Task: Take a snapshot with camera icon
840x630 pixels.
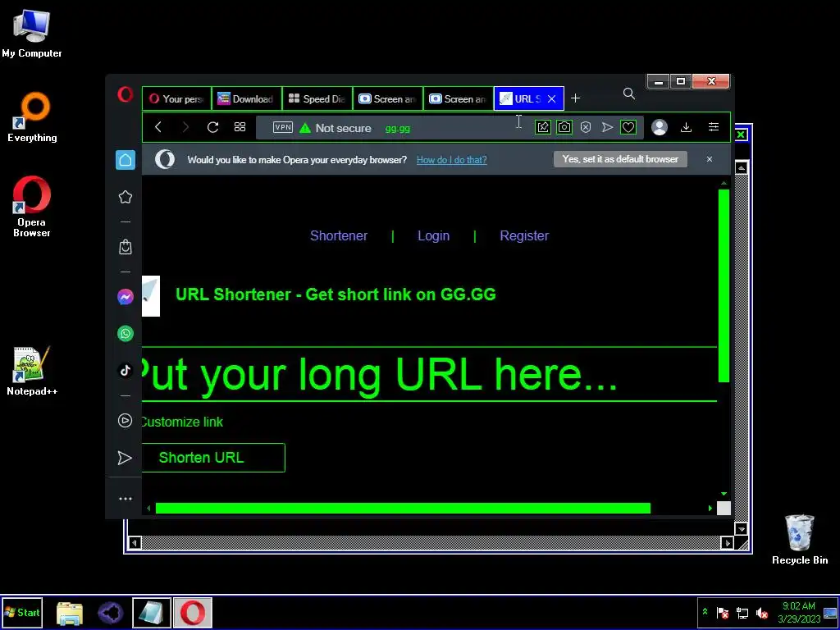Action: tap(564, 127)
